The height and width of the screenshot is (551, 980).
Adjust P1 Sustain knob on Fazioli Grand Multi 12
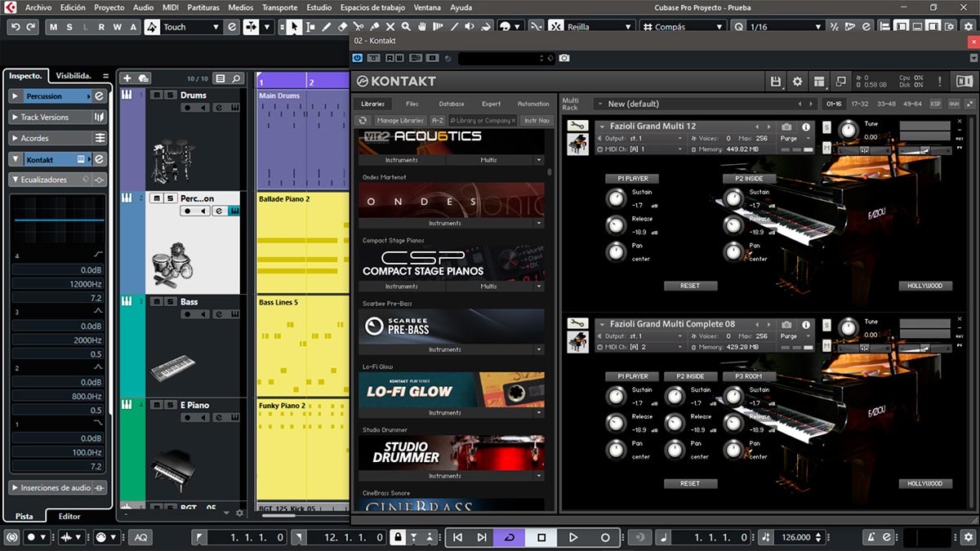616,198
